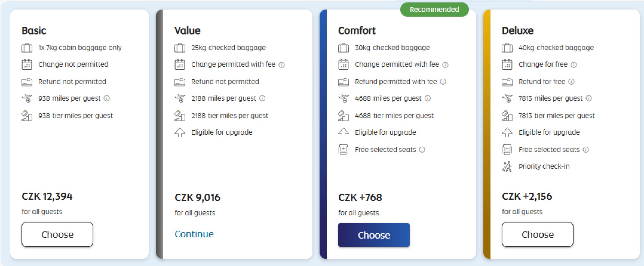The width and height of the screenshot is (644, 266).
Task: Choose the Deluxe fare
Action: pyautogui.click(x=538, y=234)
